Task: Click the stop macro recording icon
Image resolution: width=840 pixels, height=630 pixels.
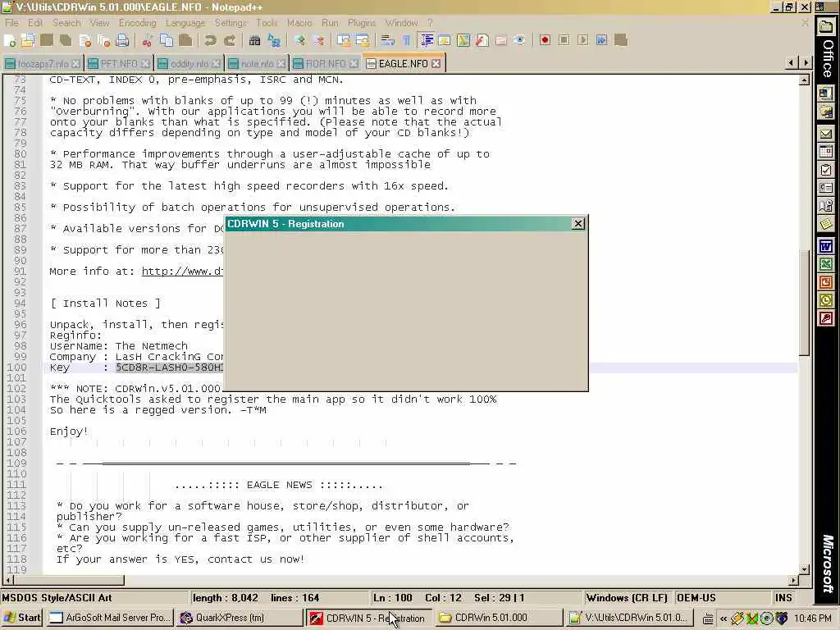Action: pyautogui.click(x=564, y=41)
